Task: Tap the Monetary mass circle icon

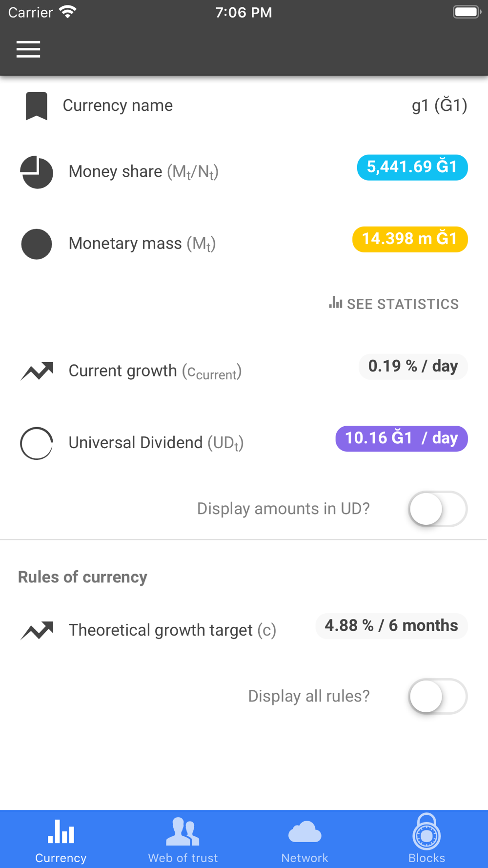Action: (37, 244)
